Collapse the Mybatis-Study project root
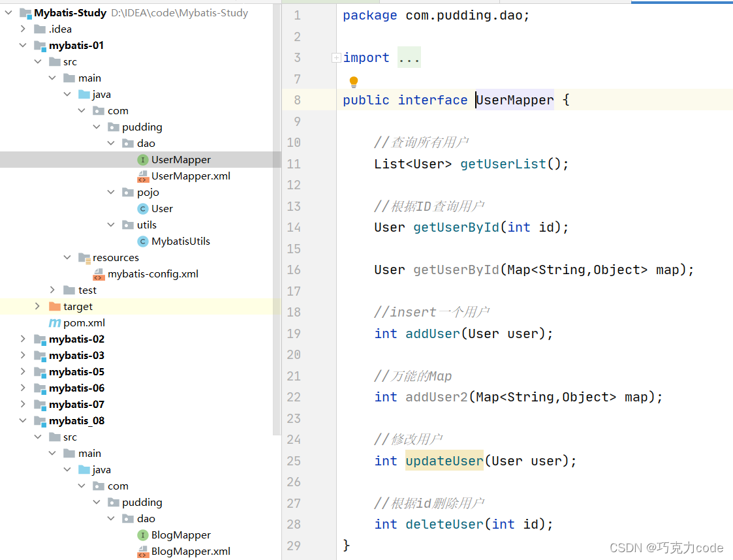The image size is (733, 560). pos(8,12)
